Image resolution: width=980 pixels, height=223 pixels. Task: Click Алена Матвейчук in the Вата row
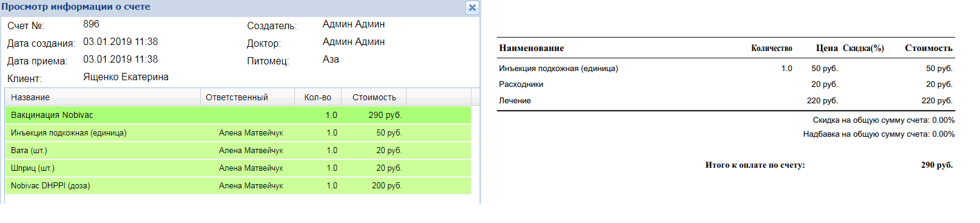tap(251, 150)
